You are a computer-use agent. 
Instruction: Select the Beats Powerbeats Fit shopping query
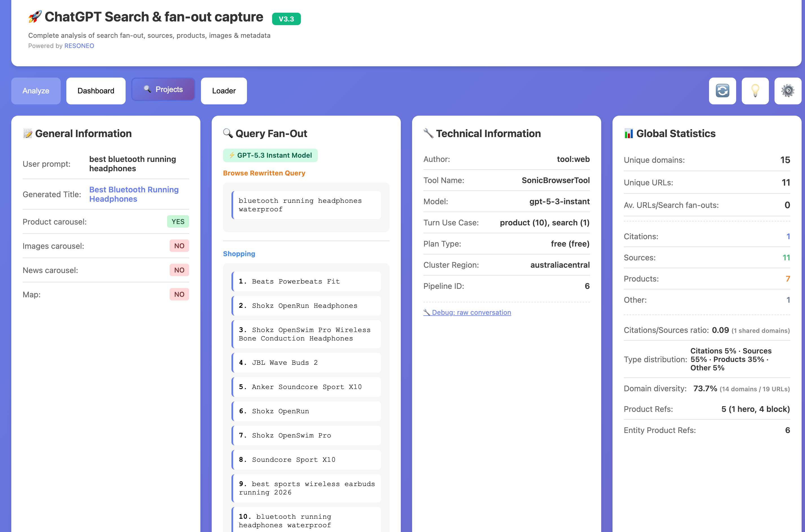tap(306, 281)
